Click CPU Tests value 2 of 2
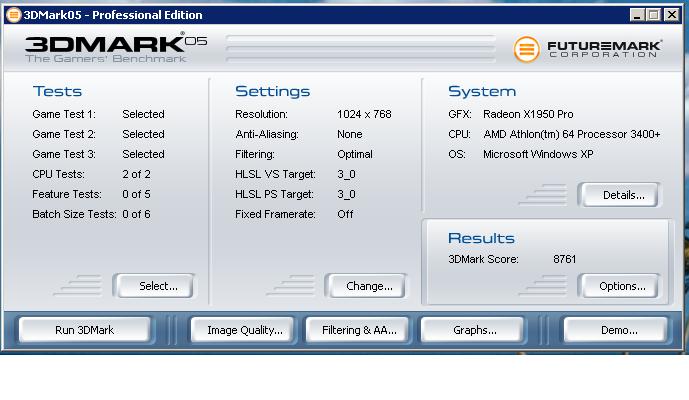 pos(136,175)
